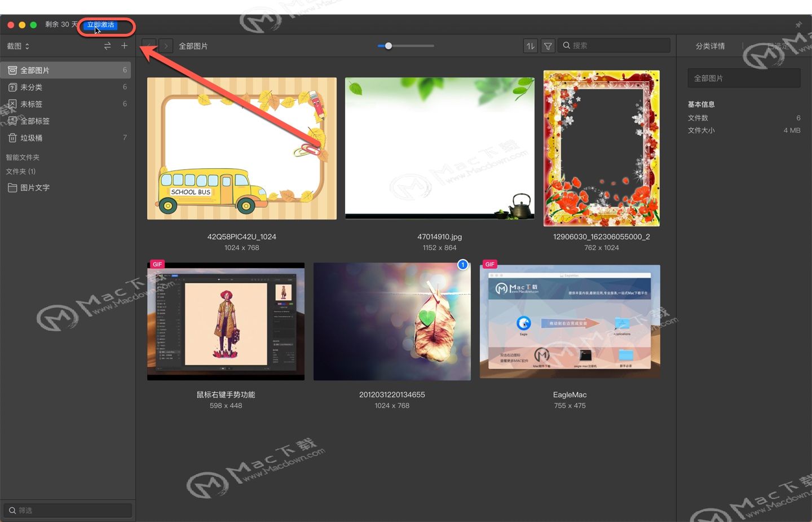Click the file name 鼠标右键手势功能
The image size is (812, 522).
point(226,395)
